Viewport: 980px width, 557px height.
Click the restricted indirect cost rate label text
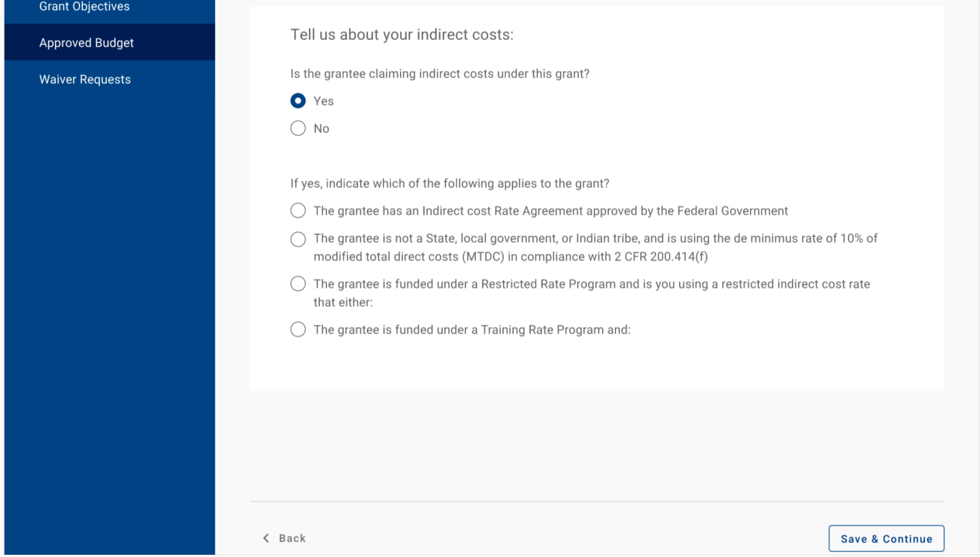(x=591, y=293)
